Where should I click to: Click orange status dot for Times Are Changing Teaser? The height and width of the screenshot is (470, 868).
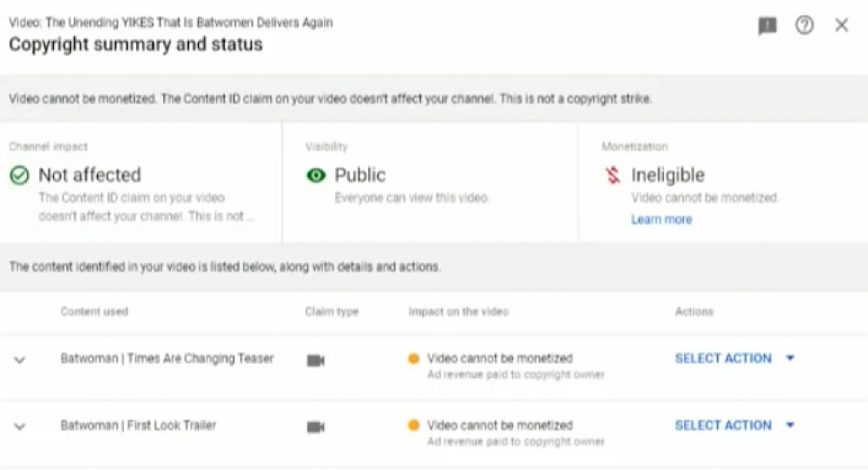pos(413,359)
